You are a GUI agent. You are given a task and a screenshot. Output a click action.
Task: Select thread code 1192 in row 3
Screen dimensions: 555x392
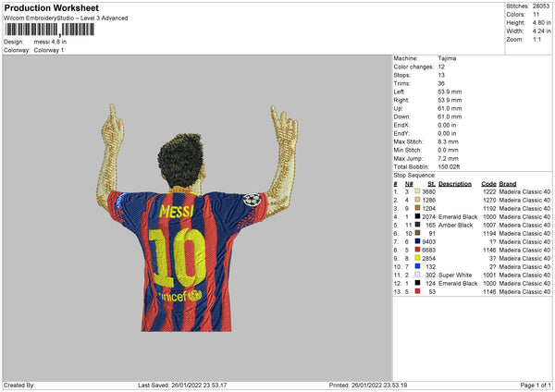489,208
